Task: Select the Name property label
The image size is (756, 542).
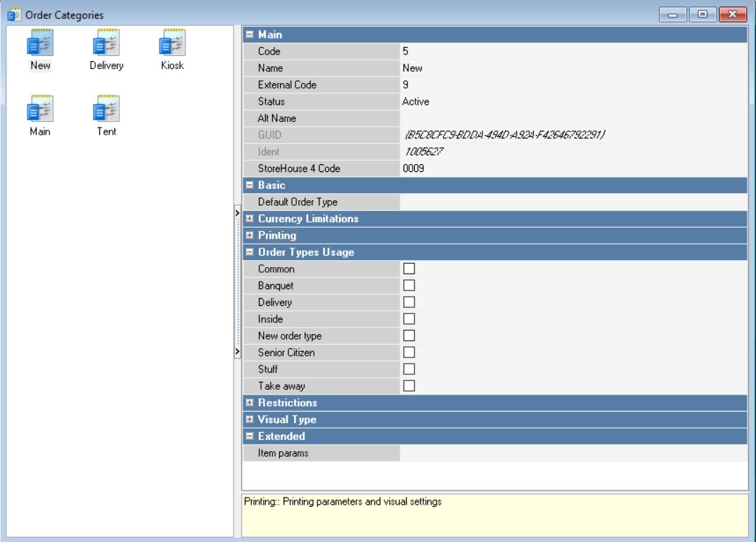Action: click(270, 68)
